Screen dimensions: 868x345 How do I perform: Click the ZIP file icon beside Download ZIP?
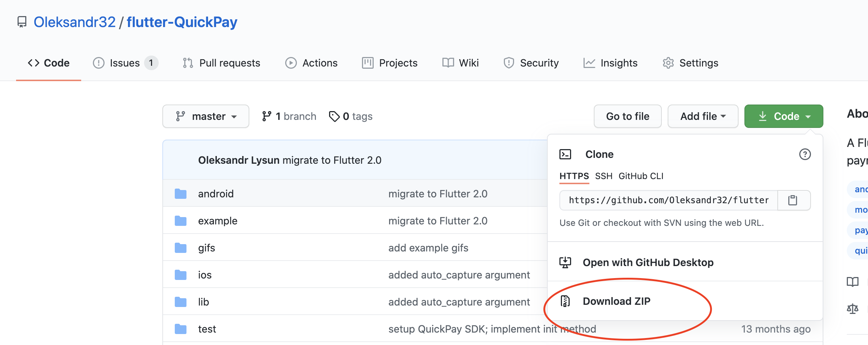pos(565,301)
